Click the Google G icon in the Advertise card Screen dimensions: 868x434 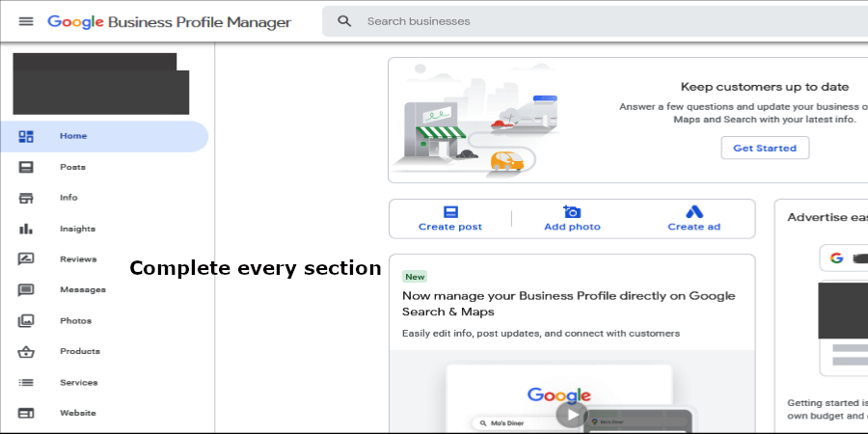836,258
